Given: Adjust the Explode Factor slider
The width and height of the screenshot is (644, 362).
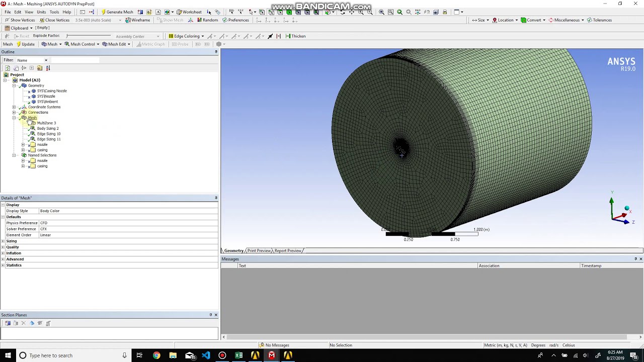Looking at the screenshot, I should pos(88,36).
